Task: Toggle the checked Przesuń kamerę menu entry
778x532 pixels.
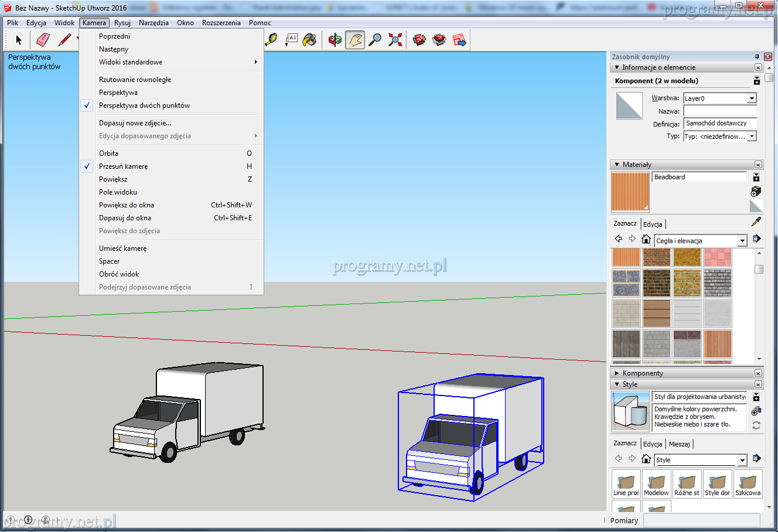Action: pyautogui.click(x=123, y=166)
